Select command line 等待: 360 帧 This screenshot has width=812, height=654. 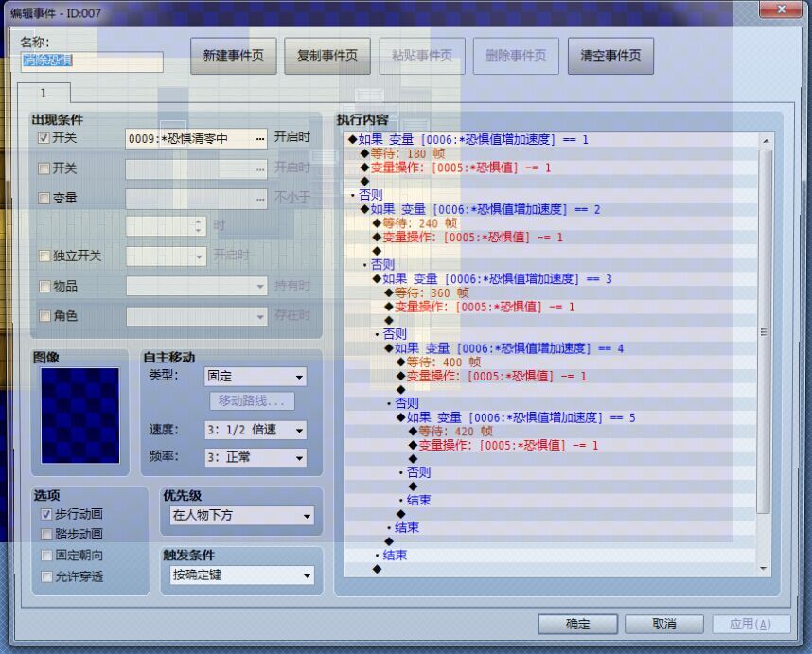pos(432,292)
